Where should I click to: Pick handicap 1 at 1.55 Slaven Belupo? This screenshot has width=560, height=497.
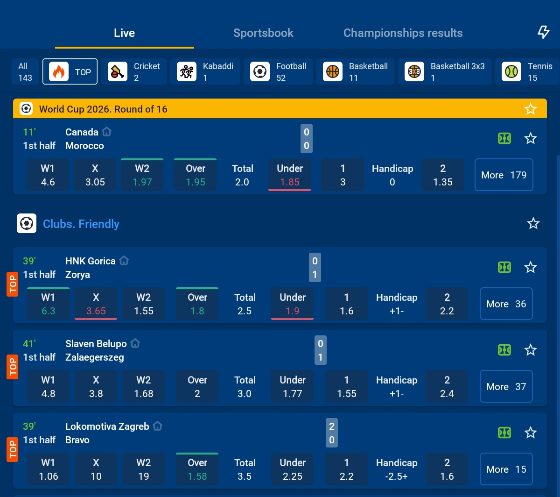pyautogui.click(x=346, y=387)
